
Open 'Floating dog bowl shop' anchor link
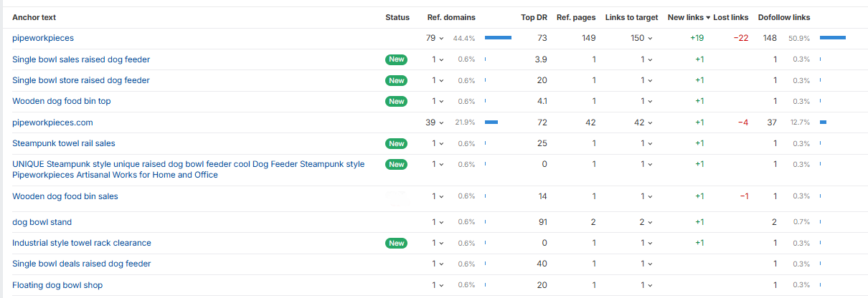tap(57, 285)
